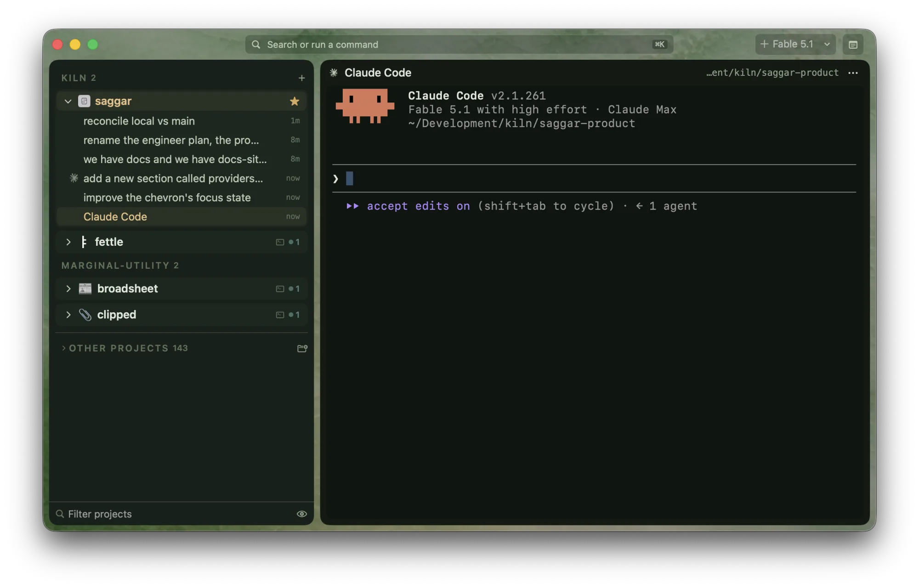The image size is (919, 588).
Task: Expand the fettle project
Action: pyautogui.click(x=68, y=242)
